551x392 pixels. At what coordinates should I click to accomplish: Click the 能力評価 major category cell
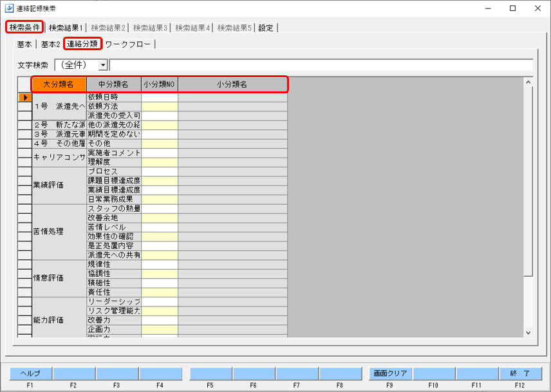[59, 317]
